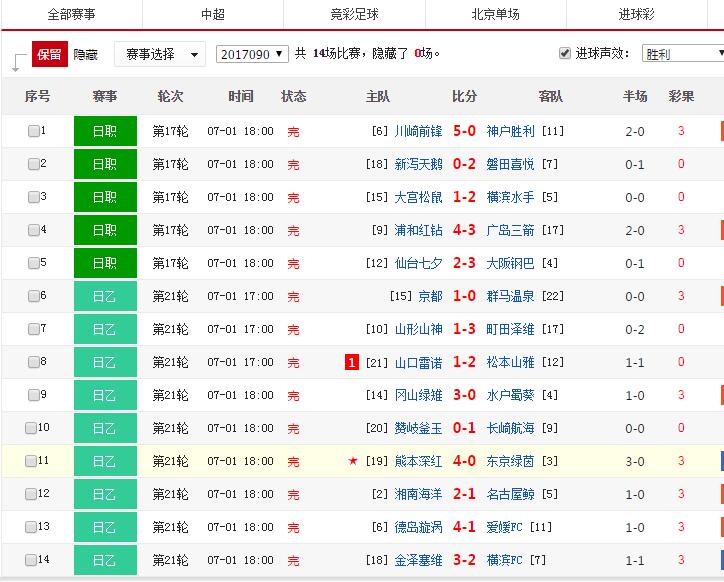Open the 赛事选择 dropdown
The width and height of the screenshot is (724, 582).
159,53
